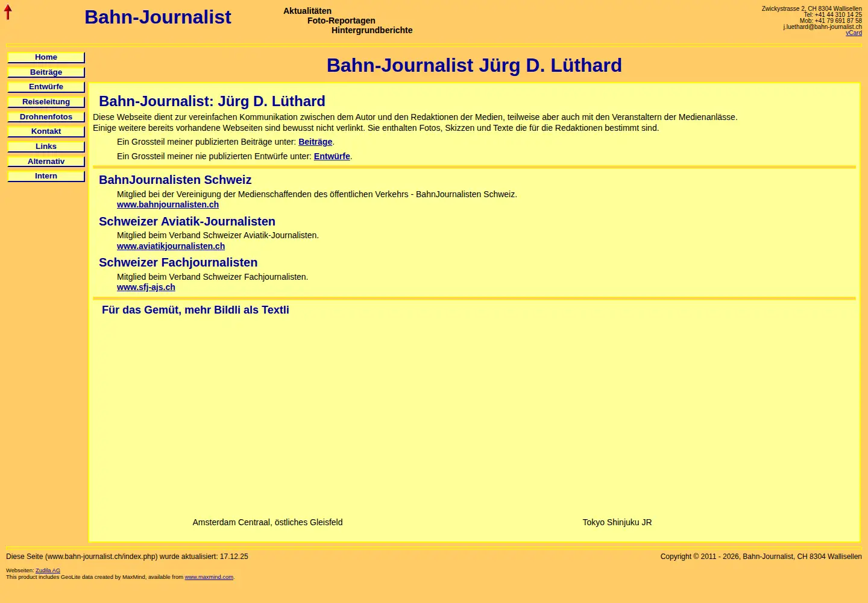Viewport: 868px width, 603px height.
Task: Visit www.aviatikjournalisten.ch link
Action: point(171,246)
